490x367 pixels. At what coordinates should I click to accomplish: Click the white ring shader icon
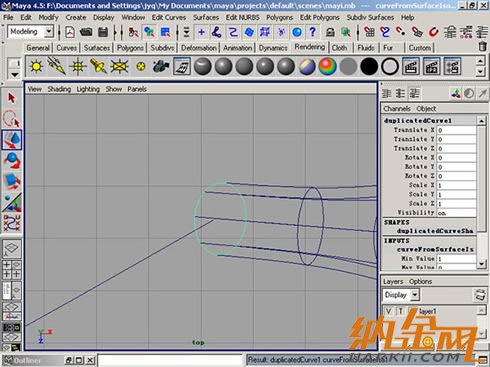(x=390, y=66)
